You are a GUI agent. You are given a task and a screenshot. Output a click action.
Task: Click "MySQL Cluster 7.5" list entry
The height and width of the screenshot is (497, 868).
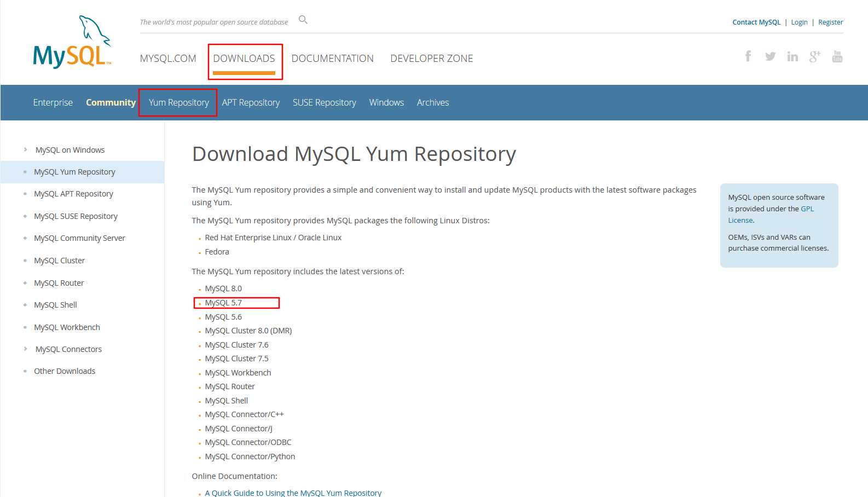click(x=236, y=359)
